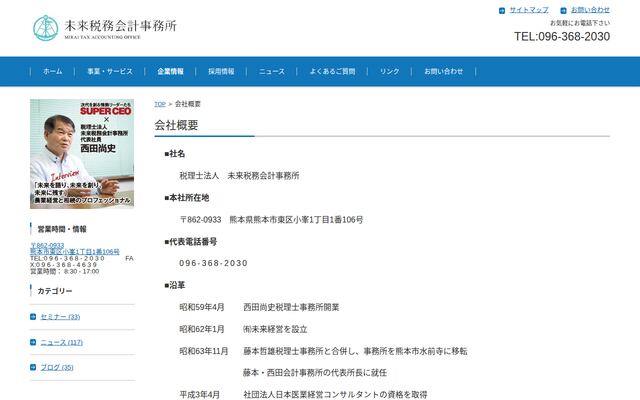This screenshot has height=400, width=640.
Task: Click お気軽にお電話下さい text in header
Action: point(580,23)
